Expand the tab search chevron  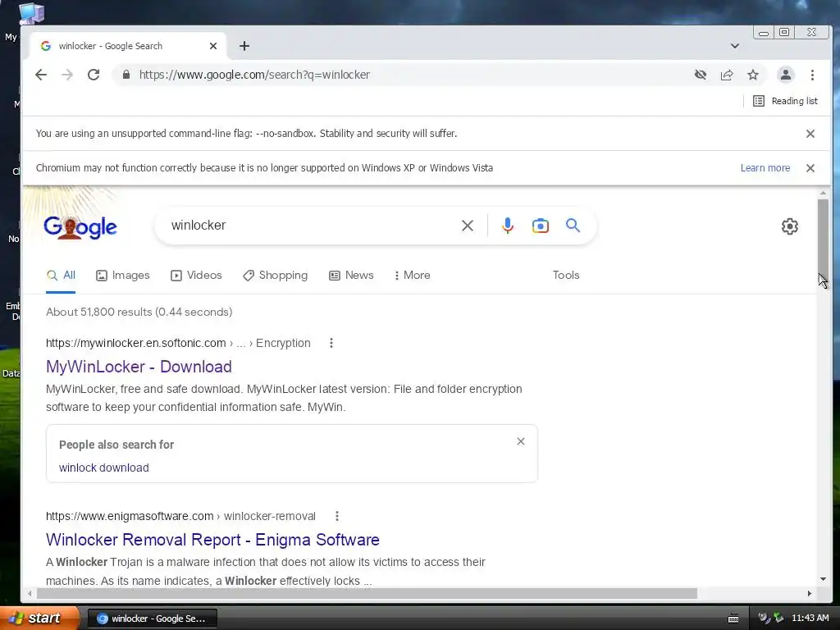tap(735, 46)
